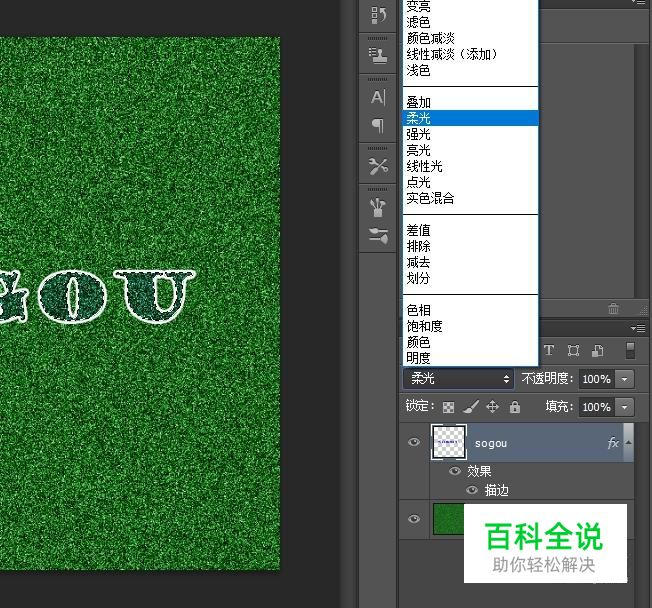
Task: Select 排除 blend mode
Action: pos(471,246)
